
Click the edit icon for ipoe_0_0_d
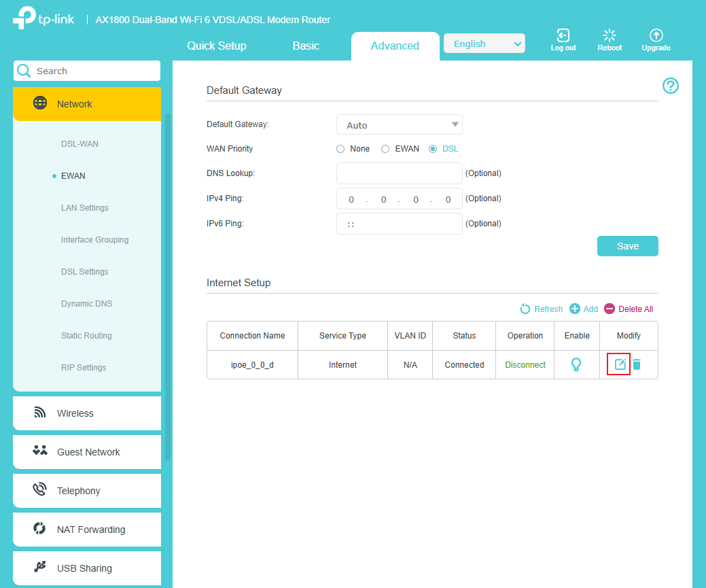pos(619,365)
